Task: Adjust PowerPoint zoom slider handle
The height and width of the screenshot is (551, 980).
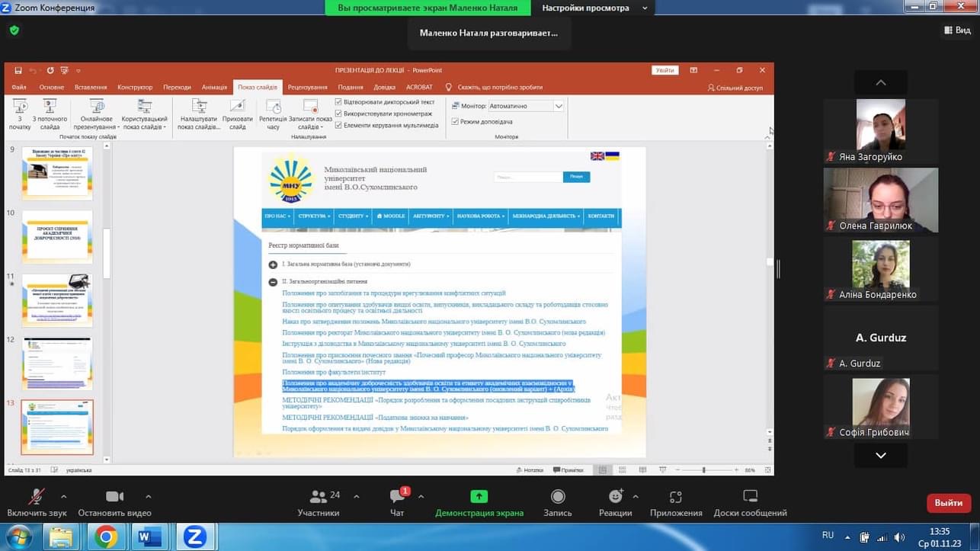Action: coord(703,470)
